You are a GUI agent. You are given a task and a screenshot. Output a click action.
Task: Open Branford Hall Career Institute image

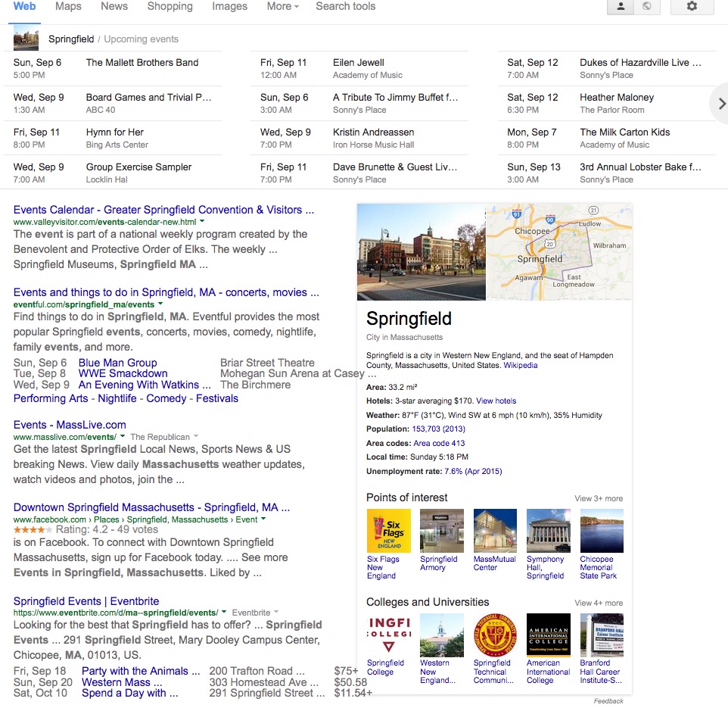pyautogui.click(x=602, y=635)
